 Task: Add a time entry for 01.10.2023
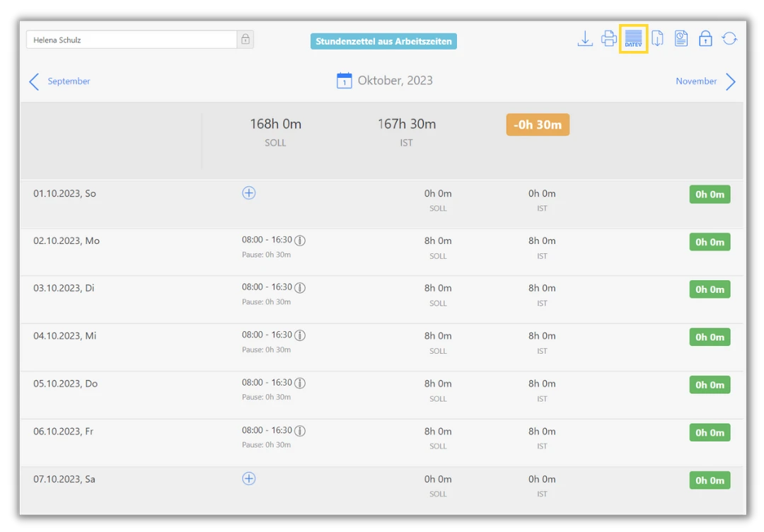point(249,193)
